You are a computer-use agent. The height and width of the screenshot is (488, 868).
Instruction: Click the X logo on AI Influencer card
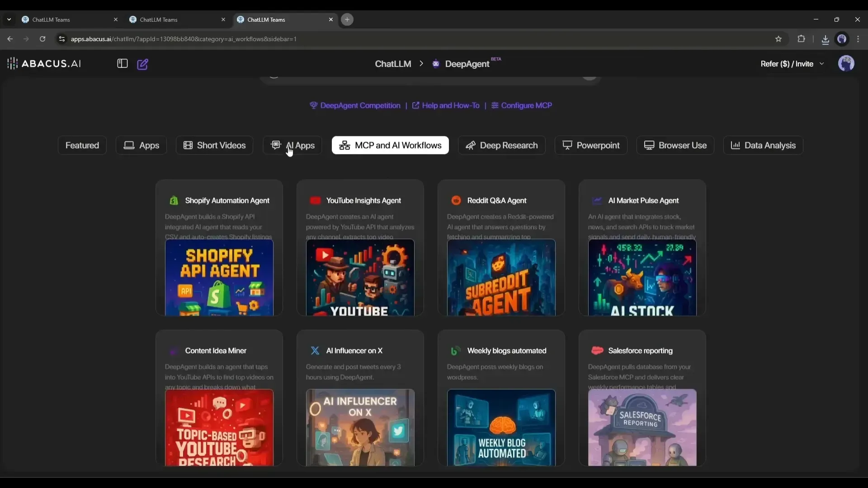(315, 351)
